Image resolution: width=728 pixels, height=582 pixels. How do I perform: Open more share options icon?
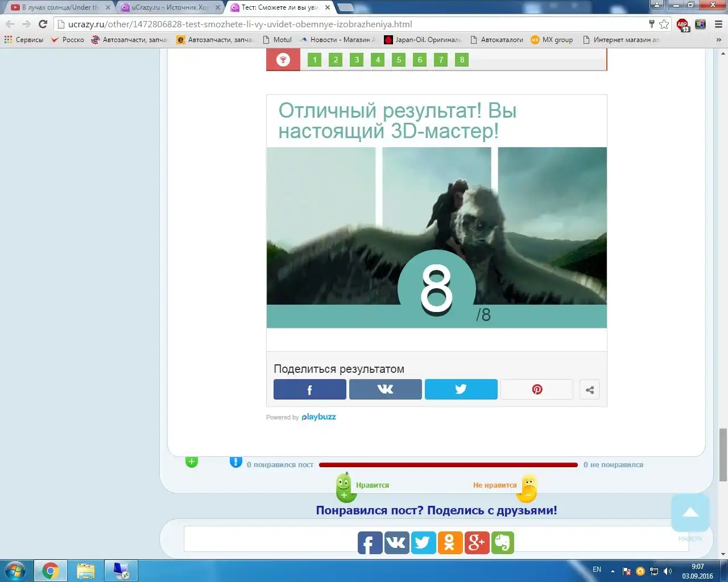[x=590, y=390]
